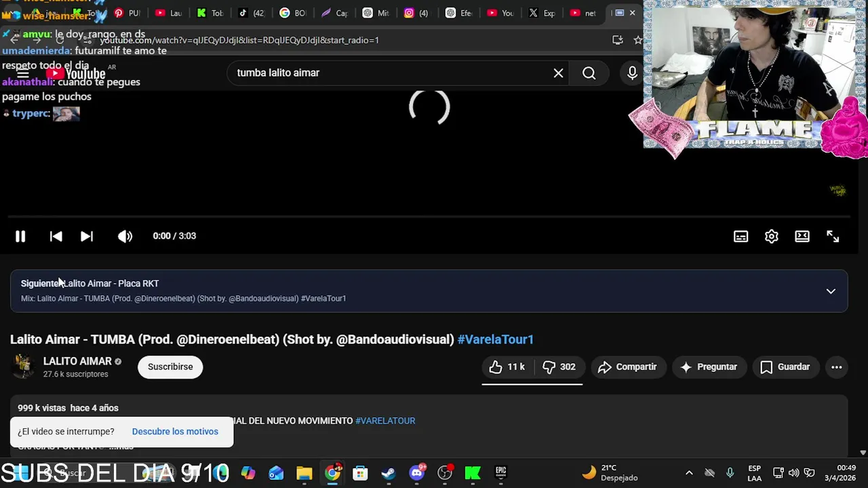Viewport: 868px width, 488px height.
Task: Click the Guardar save button
Action: (x=785, y=367)
